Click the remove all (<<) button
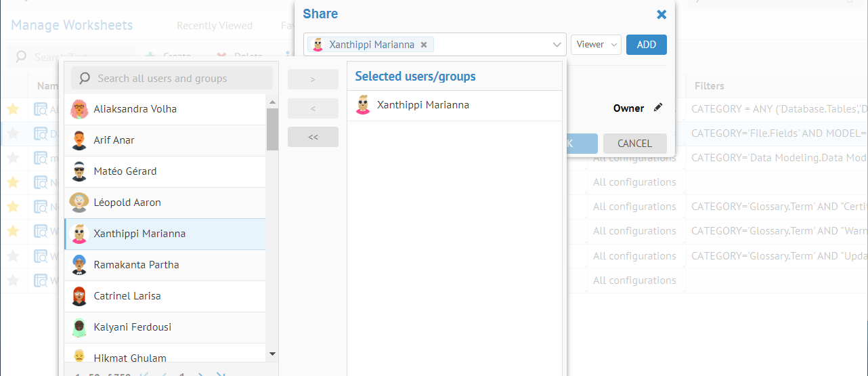Viewport: 868px width, 376px height. [x=313, y=137]
